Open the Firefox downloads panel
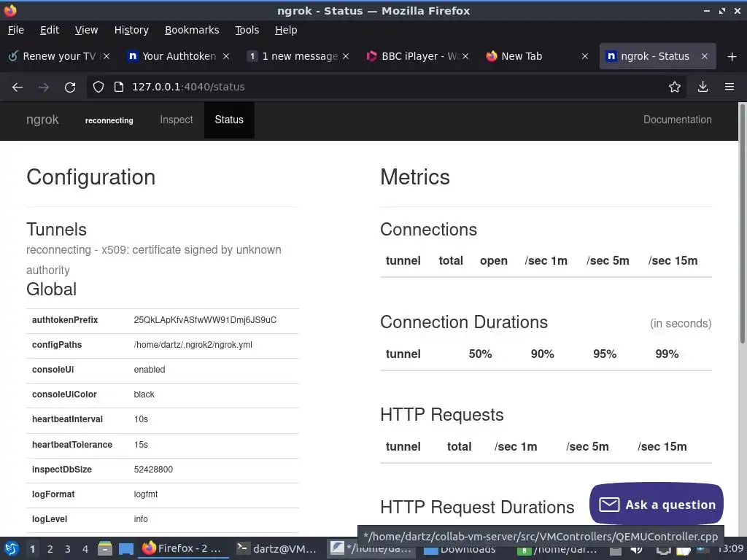747x560 pixels. point(703,87)
